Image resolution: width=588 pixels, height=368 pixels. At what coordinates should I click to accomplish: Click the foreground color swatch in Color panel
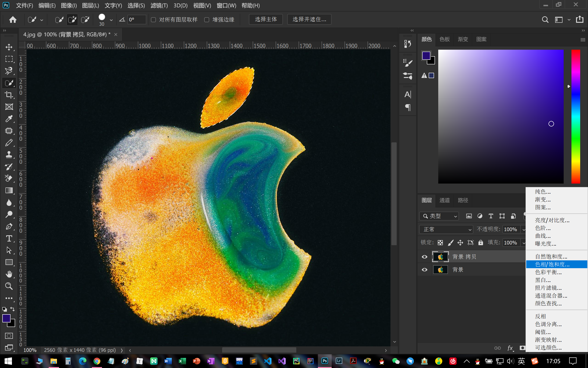coord(426,56)
